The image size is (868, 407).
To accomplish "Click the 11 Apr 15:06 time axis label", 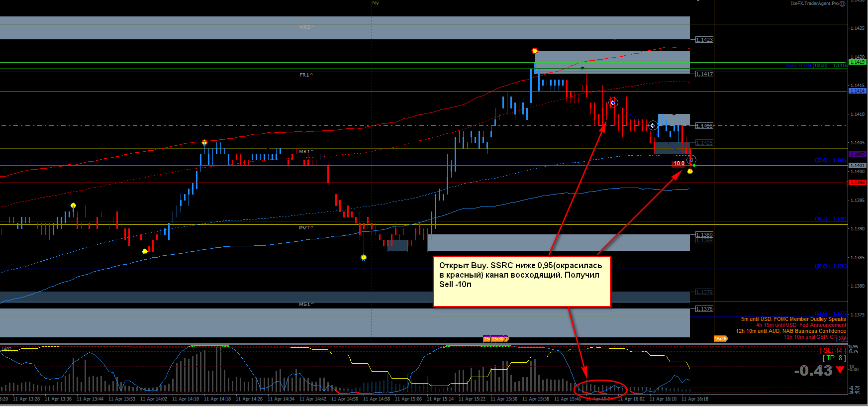I will (x=408, y=399).
